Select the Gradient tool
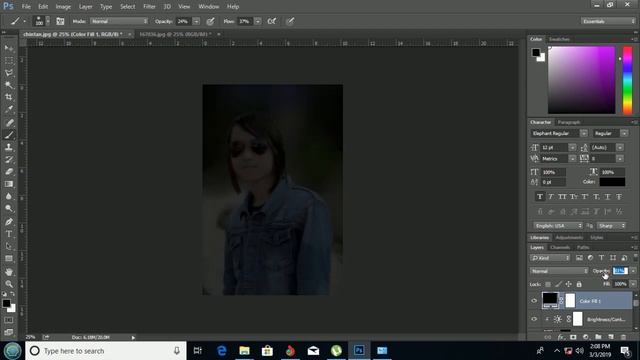Screen dimensions: 640x360 [9, 184]
